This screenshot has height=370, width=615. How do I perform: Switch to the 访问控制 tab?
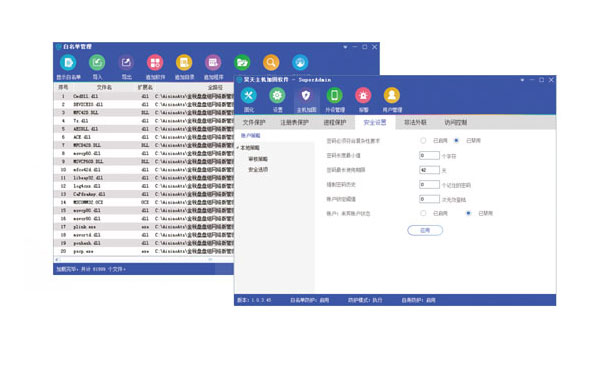(x=455, y=122)
